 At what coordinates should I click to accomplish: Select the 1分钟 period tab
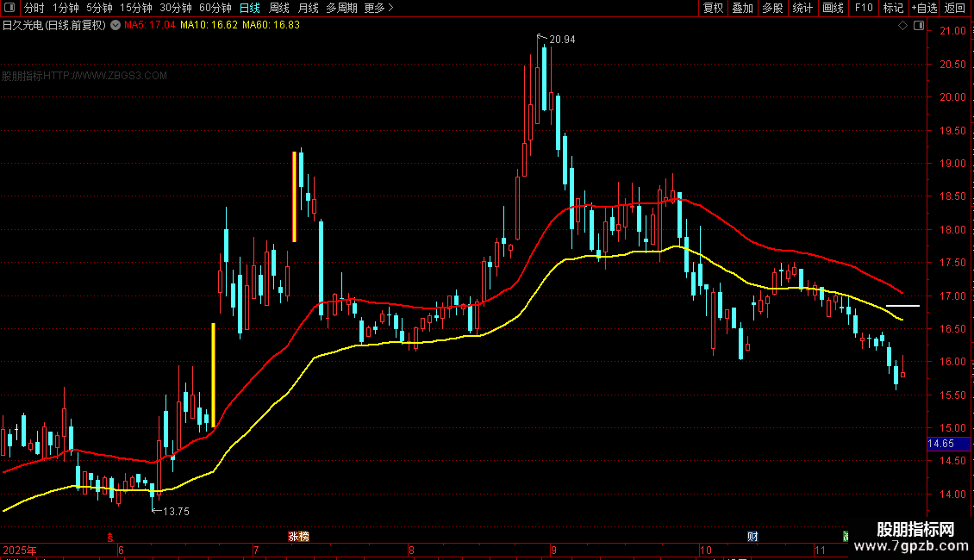tap(66, 8)
